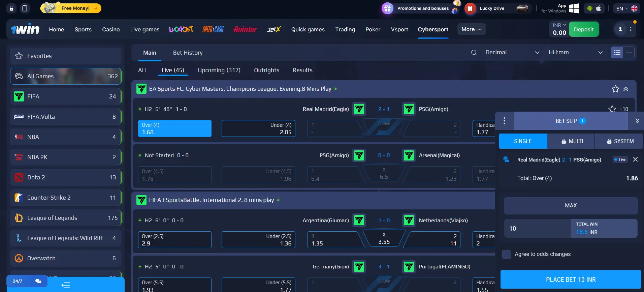Select Over (2.5) 2.9 odds for Argentina match

[x=175, y=240]
